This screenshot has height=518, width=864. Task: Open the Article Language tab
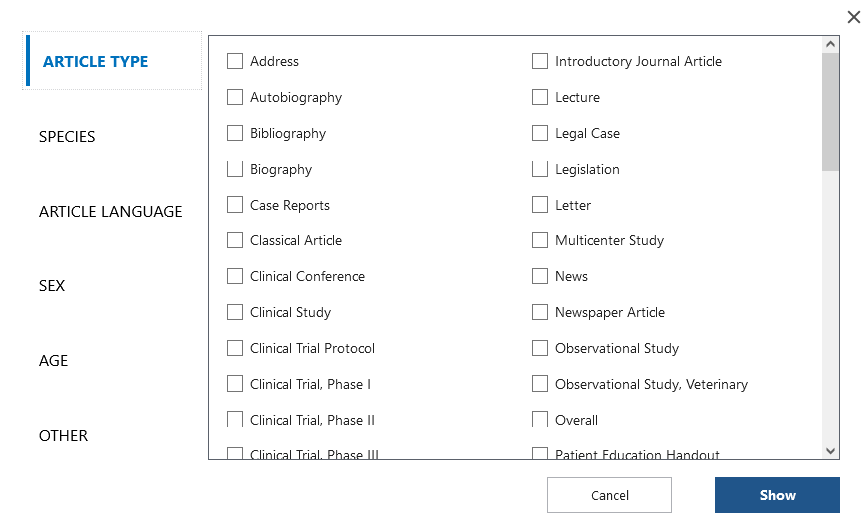(110, 212)
